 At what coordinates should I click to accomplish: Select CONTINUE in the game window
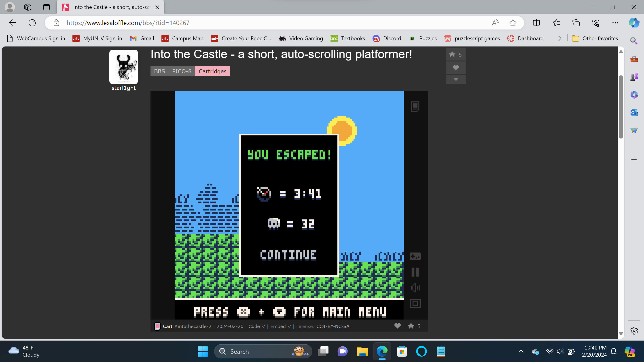click(288, 255)
